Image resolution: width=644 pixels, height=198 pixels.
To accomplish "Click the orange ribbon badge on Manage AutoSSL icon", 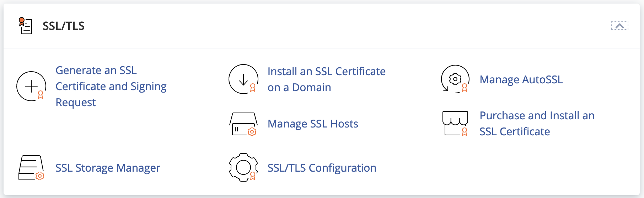I will pos(464,88).
